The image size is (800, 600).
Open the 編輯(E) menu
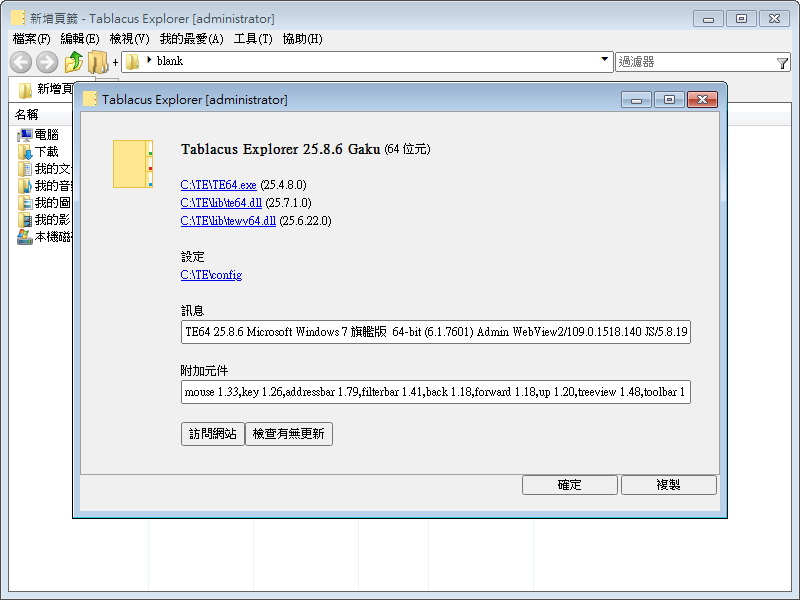80,39
